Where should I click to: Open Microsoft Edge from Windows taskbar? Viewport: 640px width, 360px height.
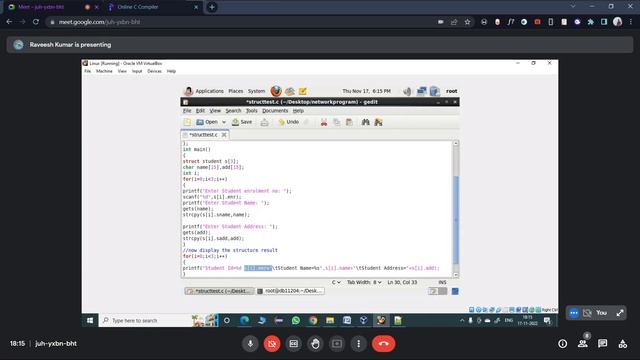(x=244, y=320)
